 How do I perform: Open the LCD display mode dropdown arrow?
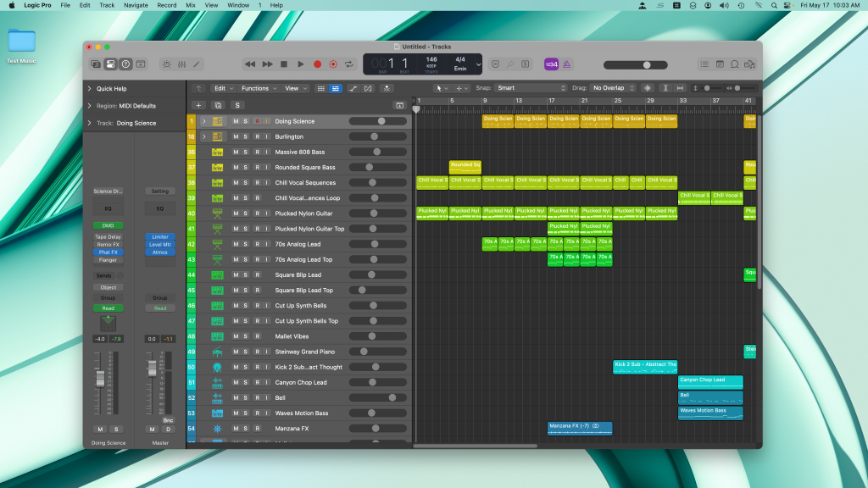tap(478, 64)
